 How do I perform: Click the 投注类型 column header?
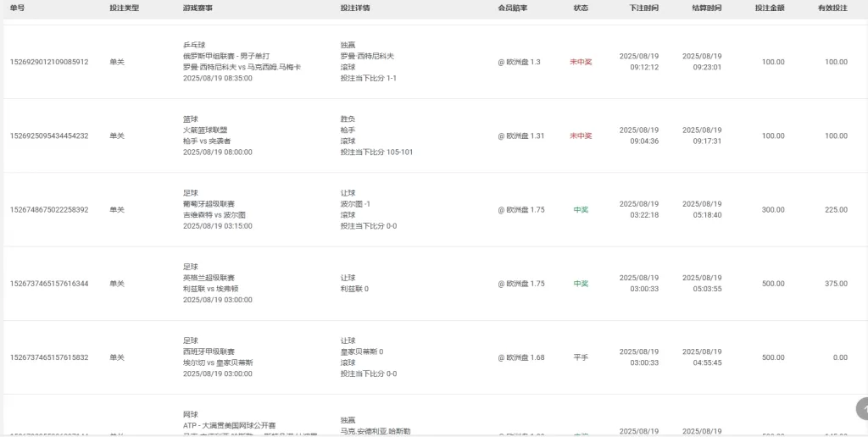124,8
